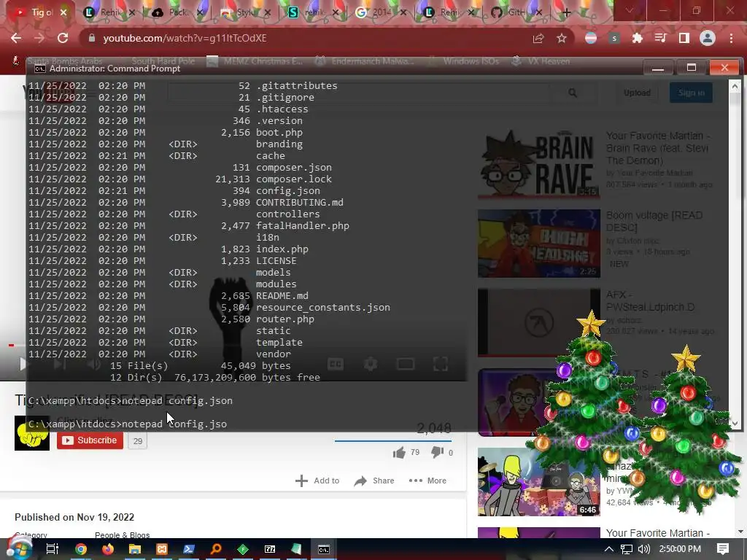The image size is (747, 560).
Task: Switch to the Google '2014' tab
Action: [379, 12]
